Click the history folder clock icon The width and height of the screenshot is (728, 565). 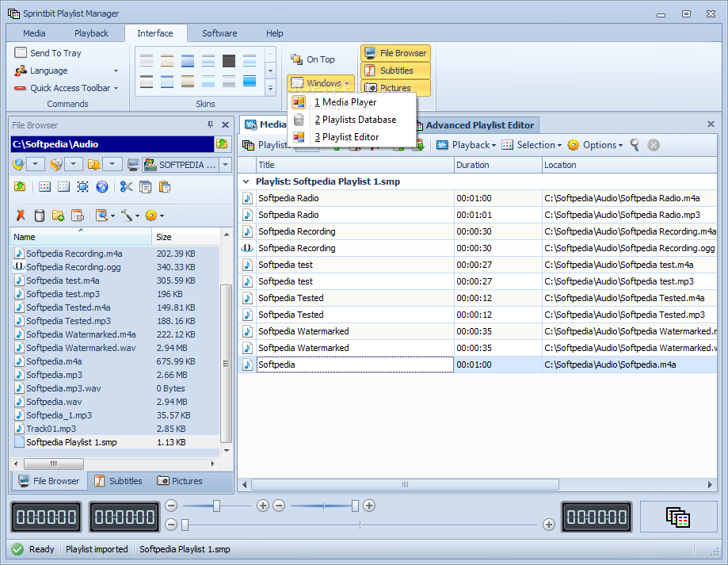pyautogui.click(x=56, y=165)
